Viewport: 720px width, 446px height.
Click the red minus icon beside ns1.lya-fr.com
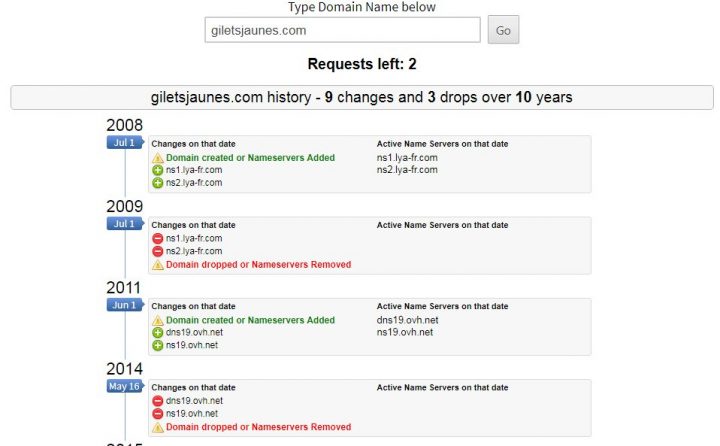pyautogui.click(x=158, y=239)
